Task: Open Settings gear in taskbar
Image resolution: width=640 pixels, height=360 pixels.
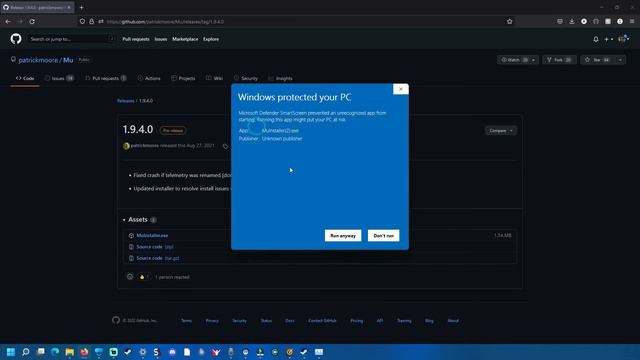Action: (142, 352)
